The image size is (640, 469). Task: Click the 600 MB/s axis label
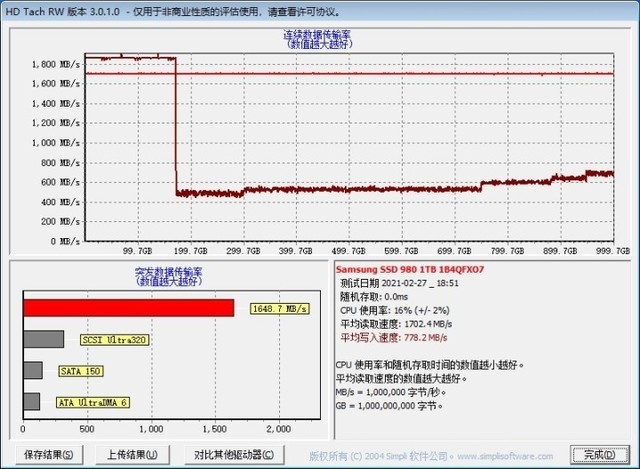60,182
